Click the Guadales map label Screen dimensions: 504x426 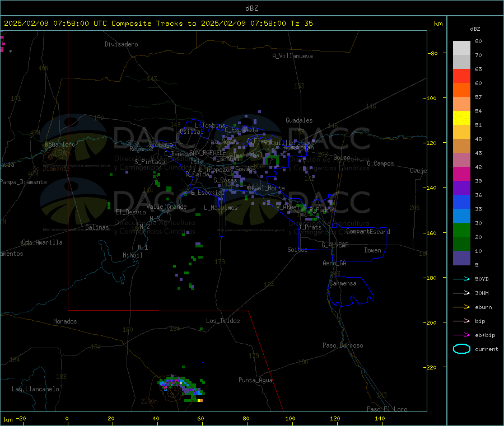[299, 120]
